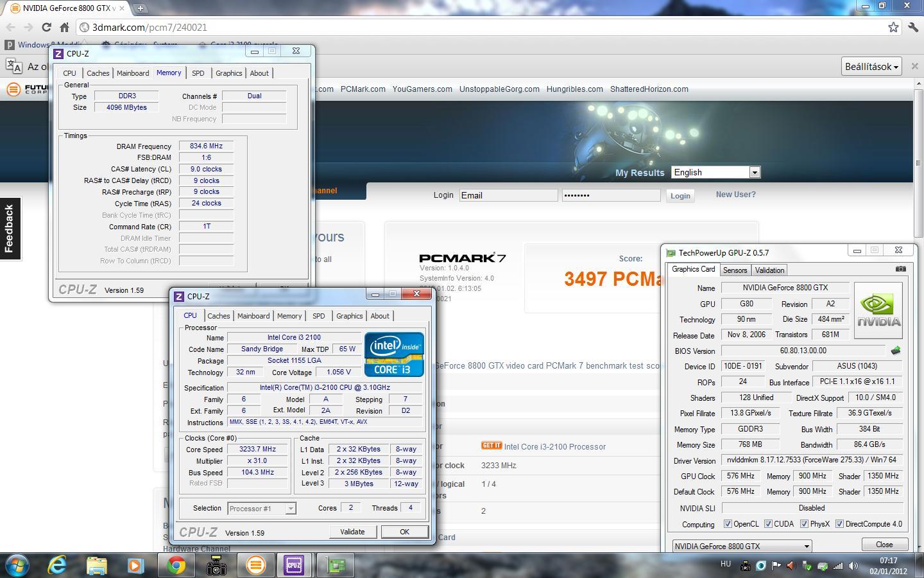The image size is (924, 578).
Task: Open the Mainboard tab in front CPU-Z window
Action: click(253, 315)
